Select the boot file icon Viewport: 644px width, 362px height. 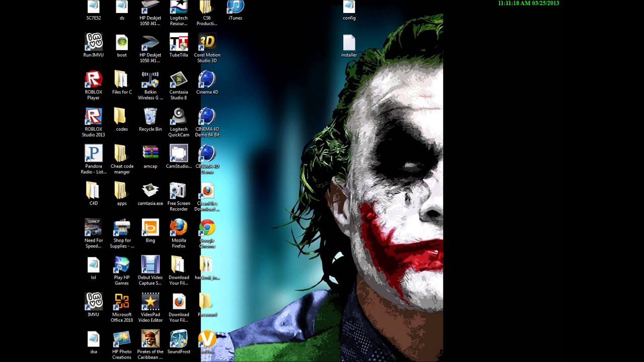coord(122,45)
